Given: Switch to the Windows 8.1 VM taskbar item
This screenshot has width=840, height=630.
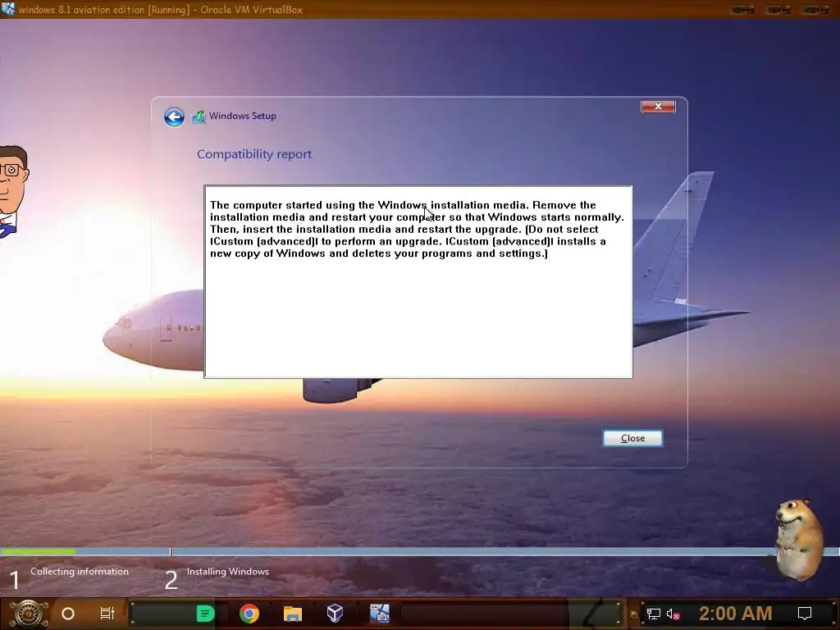Looking at the screenshot, I should point(379,614).
